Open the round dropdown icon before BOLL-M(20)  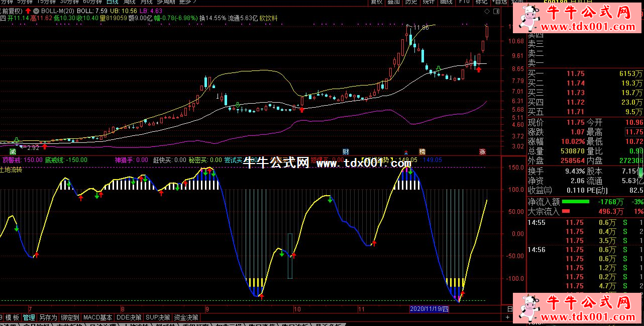[x=36, y=11]
